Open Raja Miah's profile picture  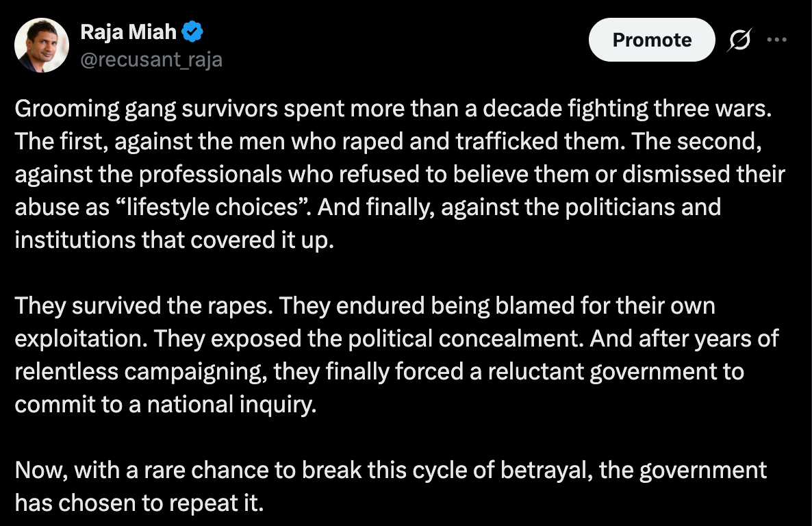pos(42,45)
